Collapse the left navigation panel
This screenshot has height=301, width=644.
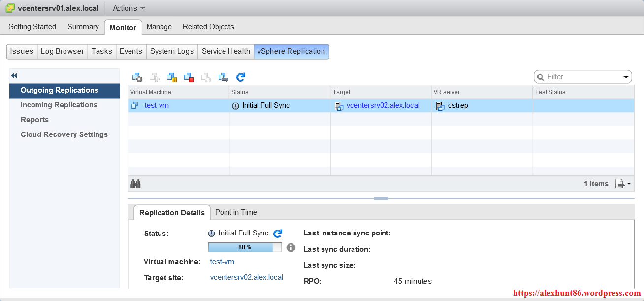point(14,76)
